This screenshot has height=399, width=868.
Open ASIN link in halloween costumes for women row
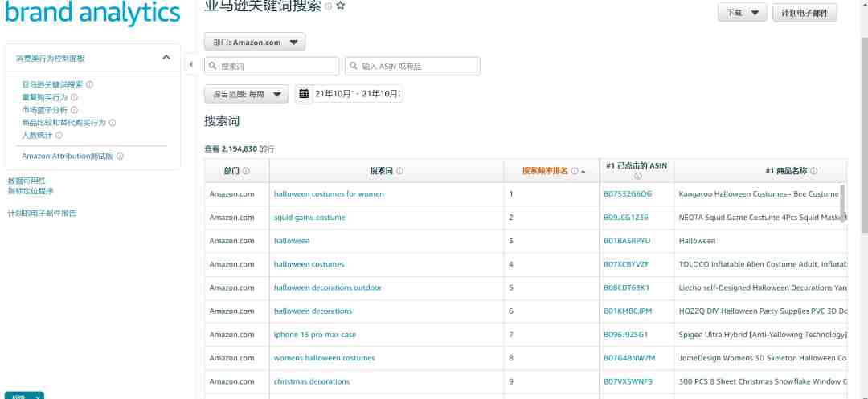coord(628,194)
